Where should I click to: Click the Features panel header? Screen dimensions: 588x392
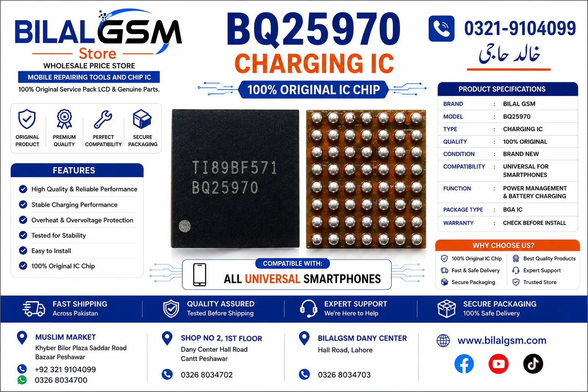(77, 170)
